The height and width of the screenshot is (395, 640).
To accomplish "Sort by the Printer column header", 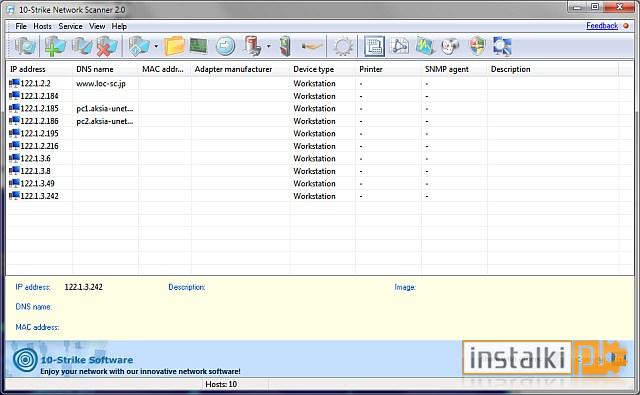I will 388,69.
